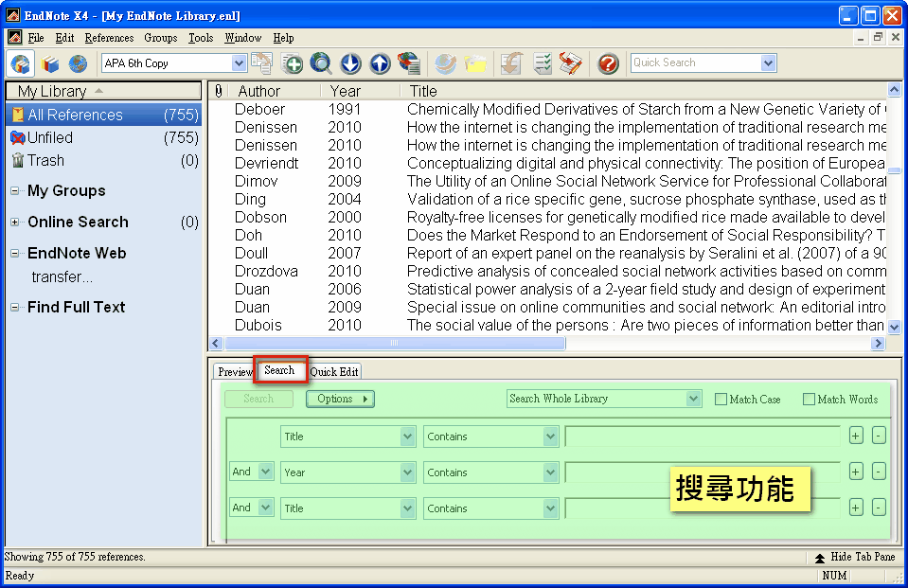Click the Trash can icon in My Library
Screen dimensions: 908x588
pyautogui.click(x=18, y=160)
